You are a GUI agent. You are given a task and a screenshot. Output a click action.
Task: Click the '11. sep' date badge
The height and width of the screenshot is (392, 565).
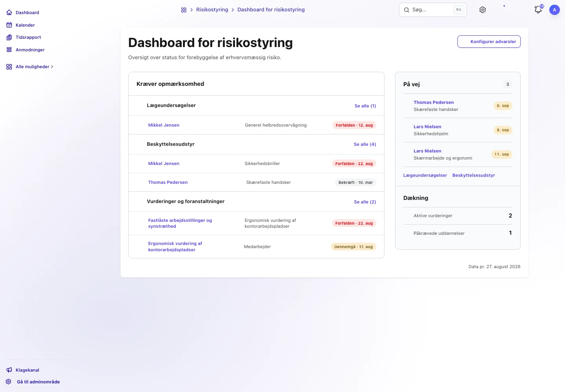point(502,154)
